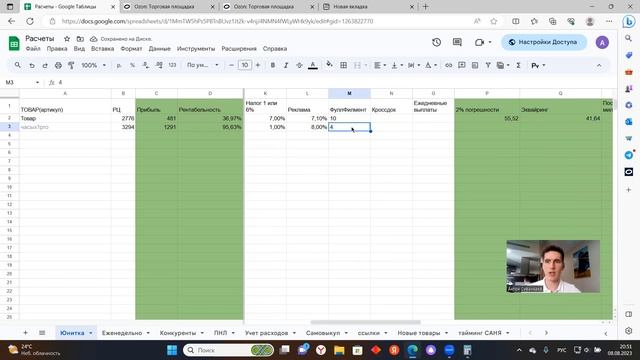
Task: Switch to the Самовыкуп sheet tab
Action: point(323,333)
